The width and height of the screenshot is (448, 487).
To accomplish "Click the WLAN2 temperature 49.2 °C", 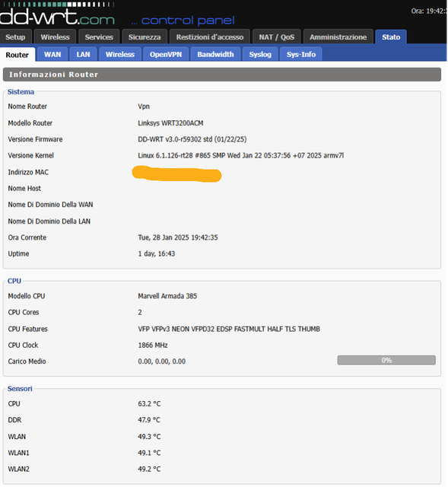I will tap(149, 469).
